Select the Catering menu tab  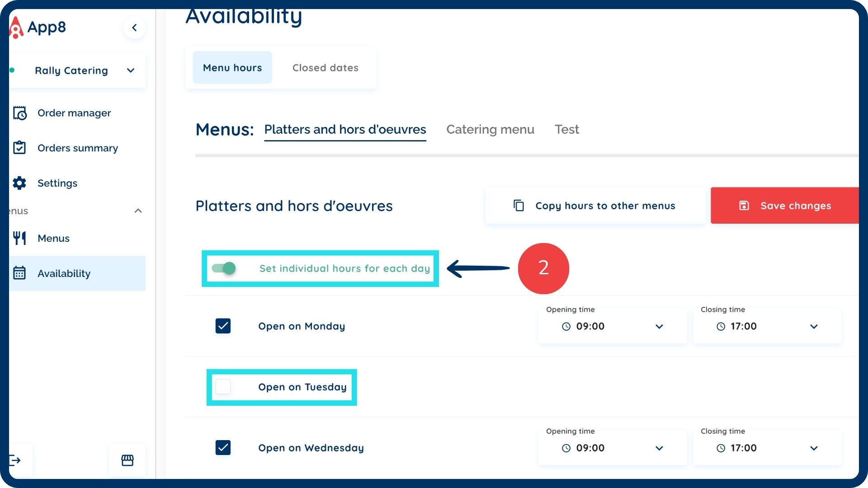(x=490, y=129)
